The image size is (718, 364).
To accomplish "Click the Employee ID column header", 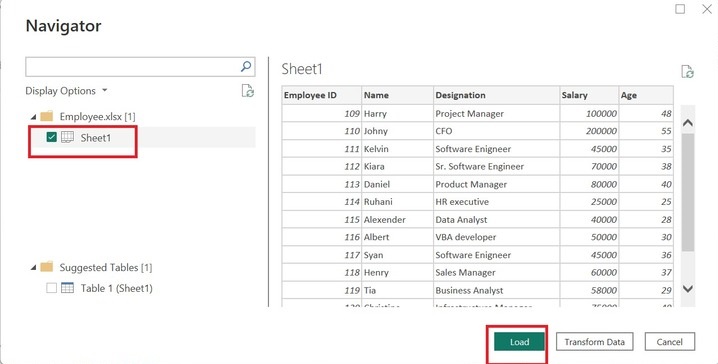I will click(x=321, y=95).
